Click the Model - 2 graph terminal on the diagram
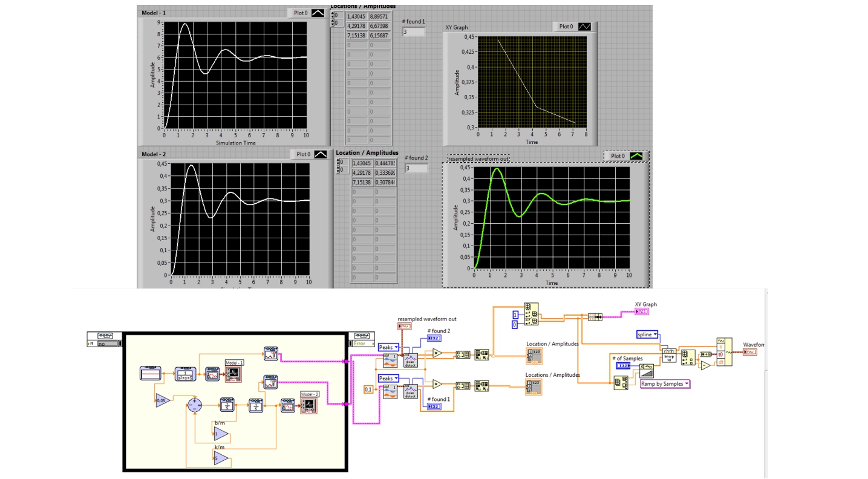Image resolution: width=868 pixels, height=479 pixels. 309,406
